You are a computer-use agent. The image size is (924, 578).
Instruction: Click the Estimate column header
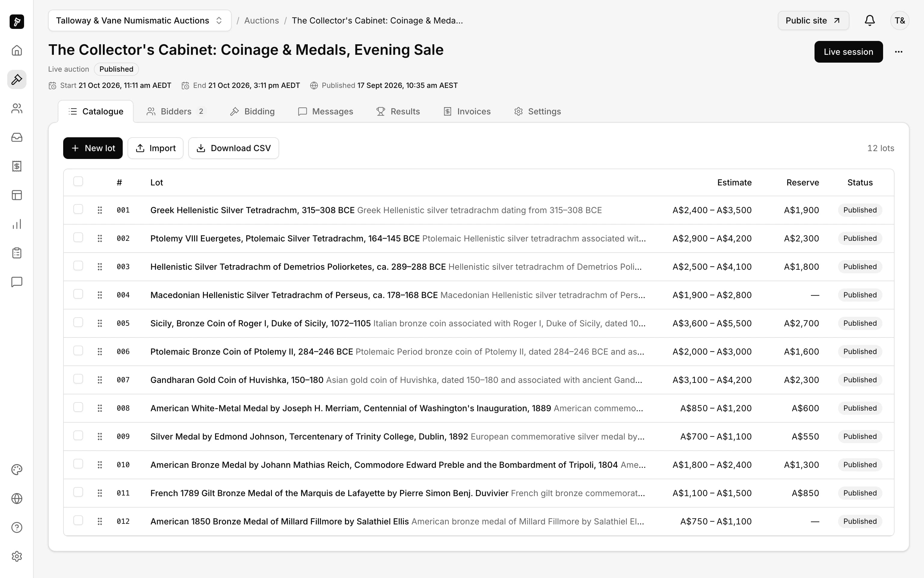(x=734, y=183)
